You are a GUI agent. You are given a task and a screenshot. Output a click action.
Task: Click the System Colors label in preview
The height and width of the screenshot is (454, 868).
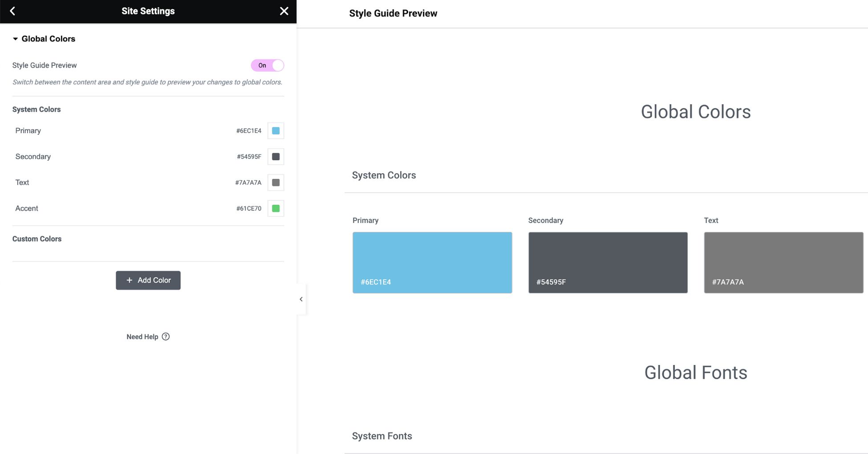[x=384, y=175]
